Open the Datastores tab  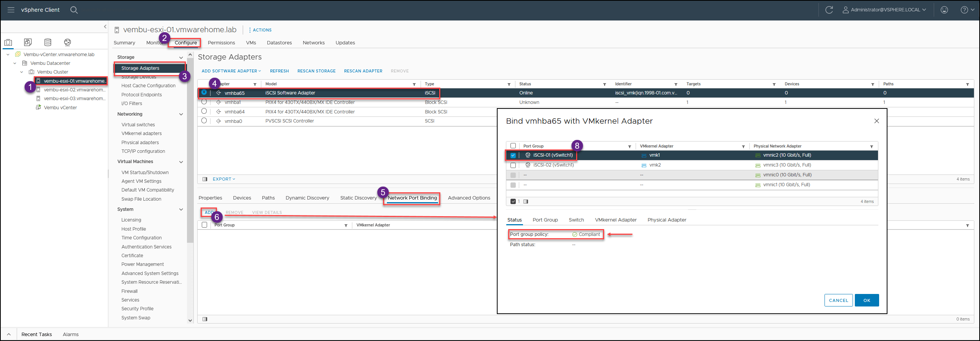coord(279,42)
